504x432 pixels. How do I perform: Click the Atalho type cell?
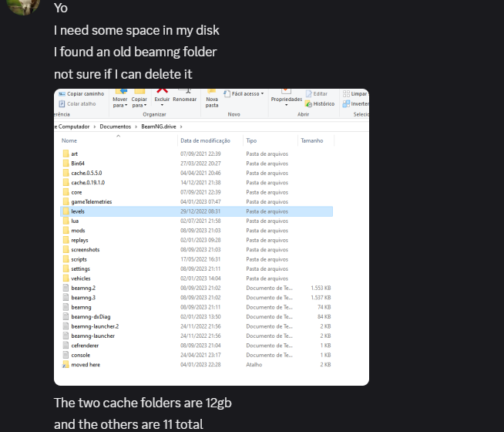pos(254,364)
